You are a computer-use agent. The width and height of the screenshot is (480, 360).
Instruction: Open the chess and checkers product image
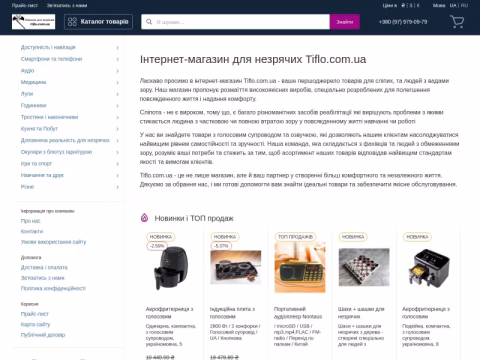(x=364, y=267)
